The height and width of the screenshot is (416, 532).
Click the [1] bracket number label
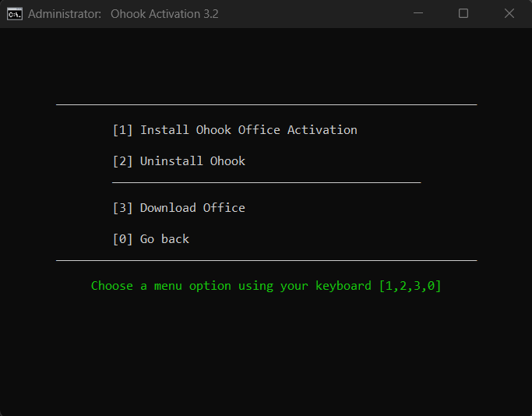pyautogui.click(x=122, y=130)
